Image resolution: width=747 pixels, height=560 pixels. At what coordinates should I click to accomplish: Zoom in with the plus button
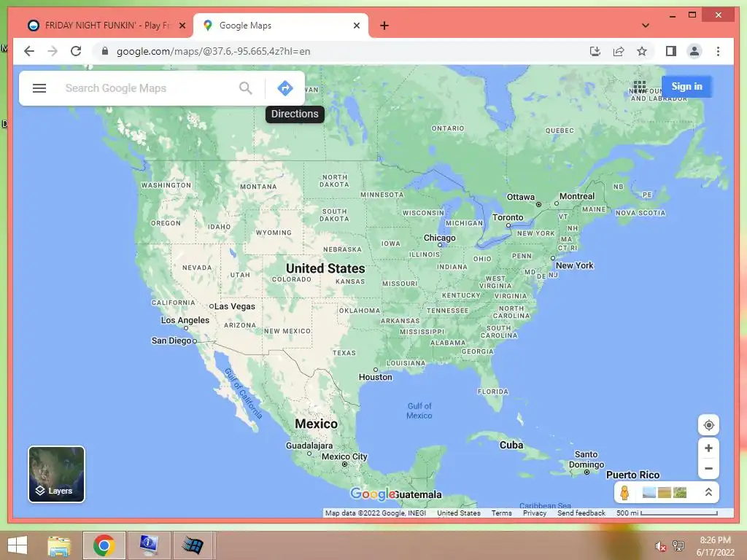[x=708, y=448]
